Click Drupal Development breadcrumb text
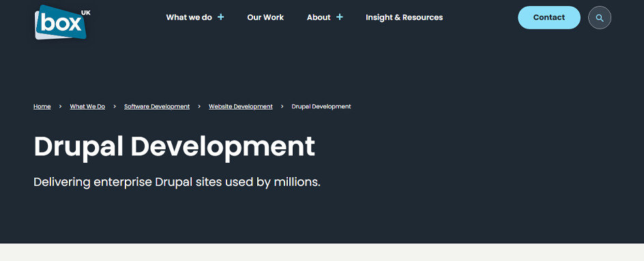The width and height of the screenshot is (644, 261). coord(321,106)
